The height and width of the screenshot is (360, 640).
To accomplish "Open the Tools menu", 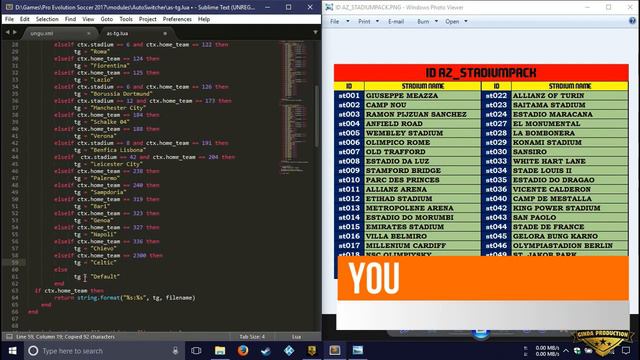I will tap(126, 19).
